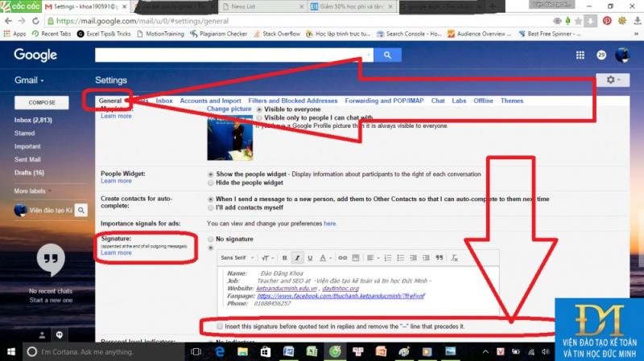The image size is (644, 361).
Task: Open font size dropdown in signature toolbar
Action: tap(267, 257)
